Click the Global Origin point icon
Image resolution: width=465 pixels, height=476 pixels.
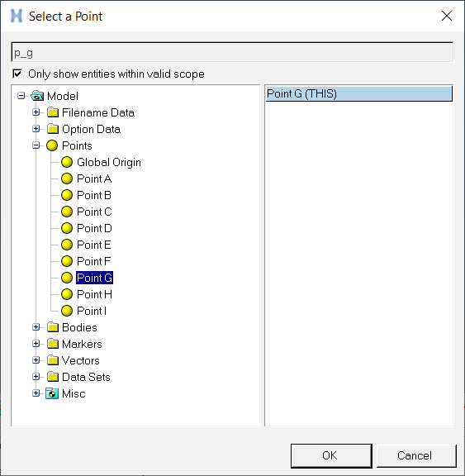tap(67, 162)
